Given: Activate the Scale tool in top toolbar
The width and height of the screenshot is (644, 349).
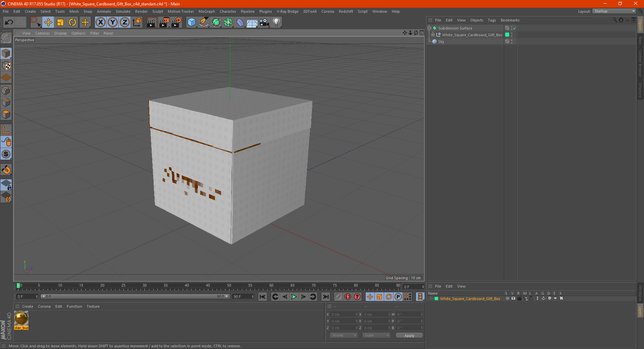Looking at the screenshot, I should (60, 22).
